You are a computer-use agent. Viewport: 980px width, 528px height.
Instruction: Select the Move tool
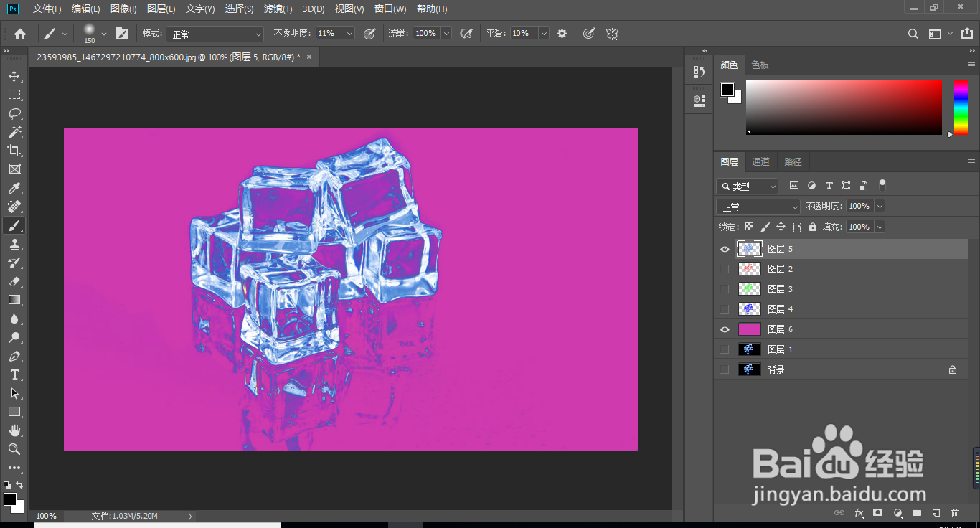pyautogui.click(x=14, y=76)
